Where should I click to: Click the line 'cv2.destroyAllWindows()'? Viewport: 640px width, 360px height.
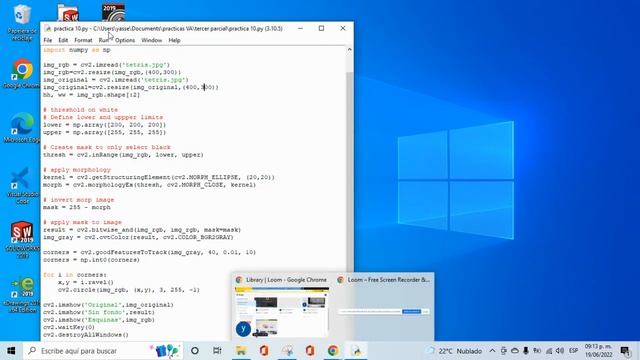[x=86, y=335]
